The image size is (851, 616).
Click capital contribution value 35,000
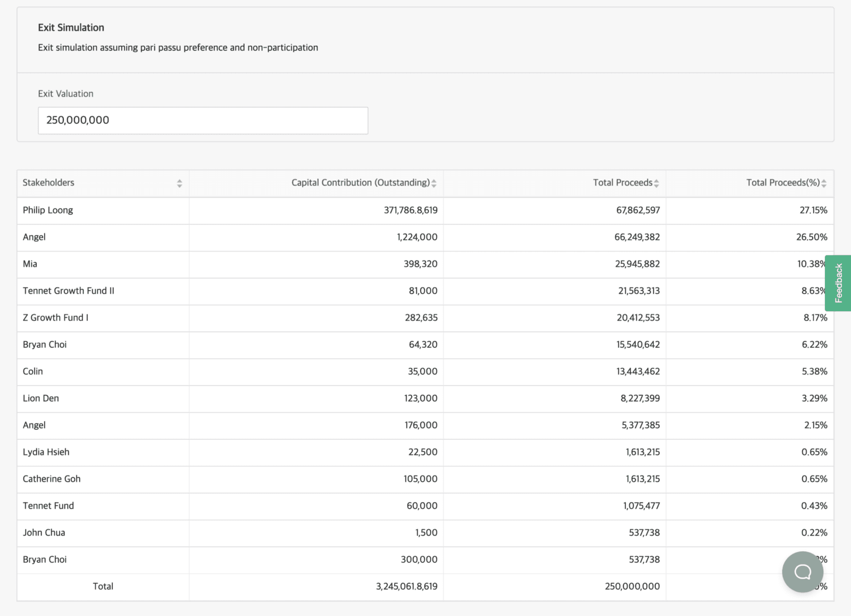(422, 371)
